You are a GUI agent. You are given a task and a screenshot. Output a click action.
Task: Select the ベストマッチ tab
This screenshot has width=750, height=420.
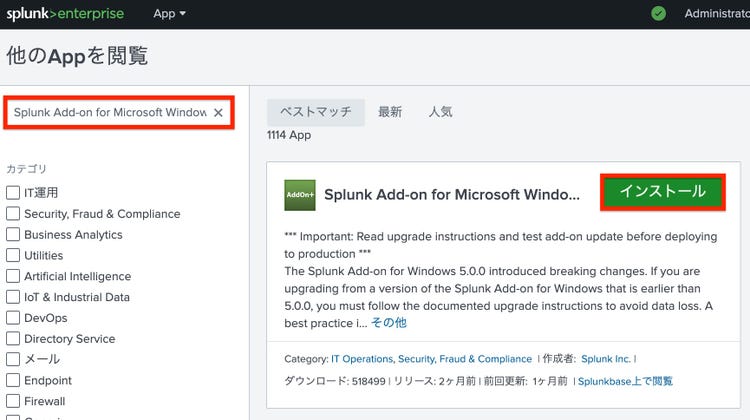[316, 112]
